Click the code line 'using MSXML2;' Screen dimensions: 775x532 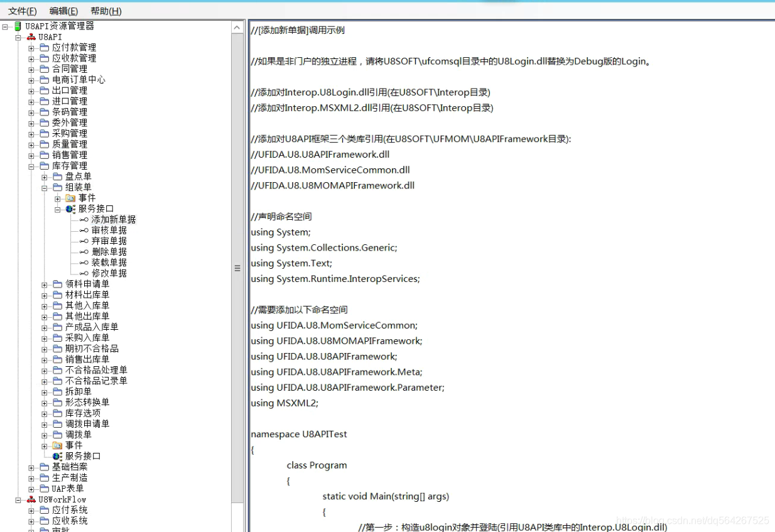pos(285,403)
